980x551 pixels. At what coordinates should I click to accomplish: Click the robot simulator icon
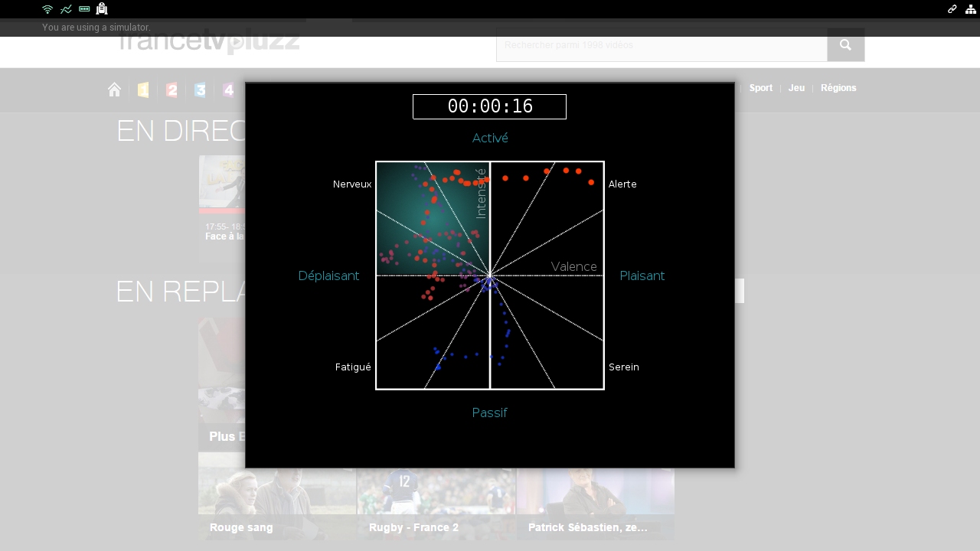click(102, 9)
